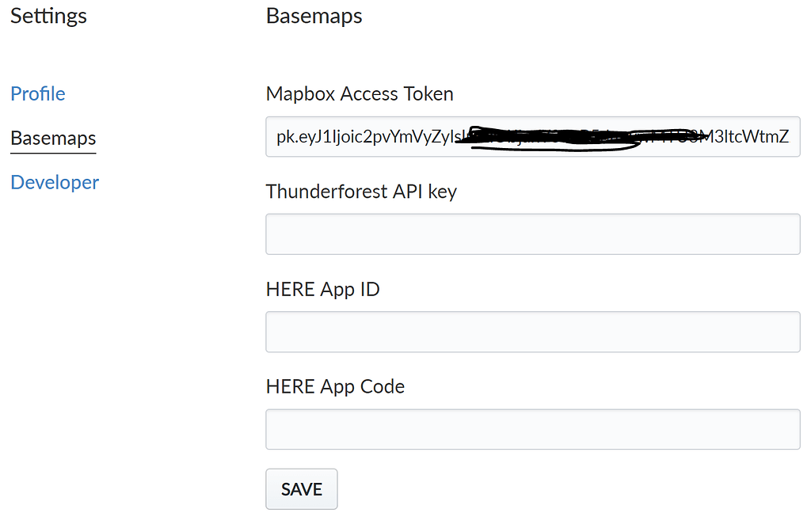Select the HERE App Code input box
The height and width of the screenshot is (532, 811).
pos(532,428)
